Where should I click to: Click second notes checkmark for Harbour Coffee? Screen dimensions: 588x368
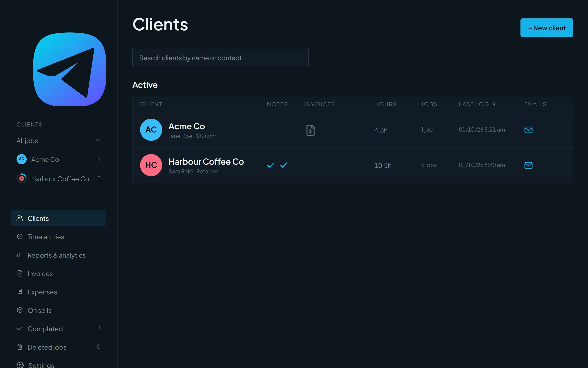284,165
